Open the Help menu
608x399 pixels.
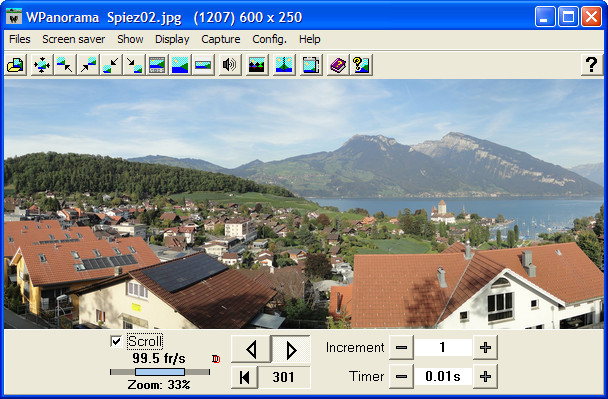click(309, 39)
